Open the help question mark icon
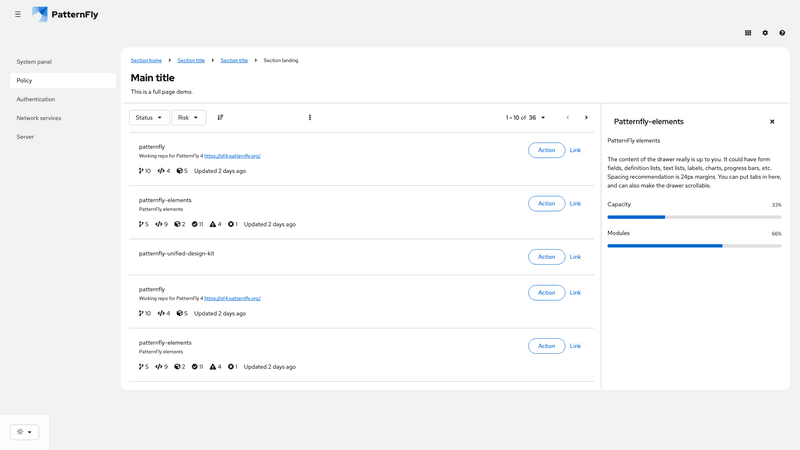 [x=782, y=33]
